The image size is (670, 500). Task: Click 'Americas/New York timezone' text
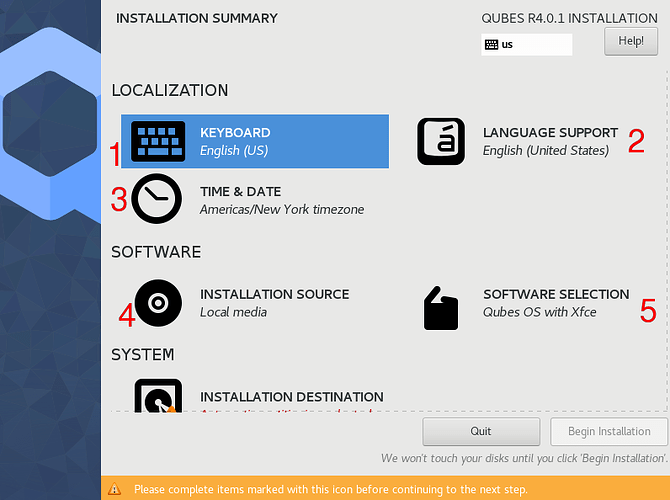click(x=282, y=209)
